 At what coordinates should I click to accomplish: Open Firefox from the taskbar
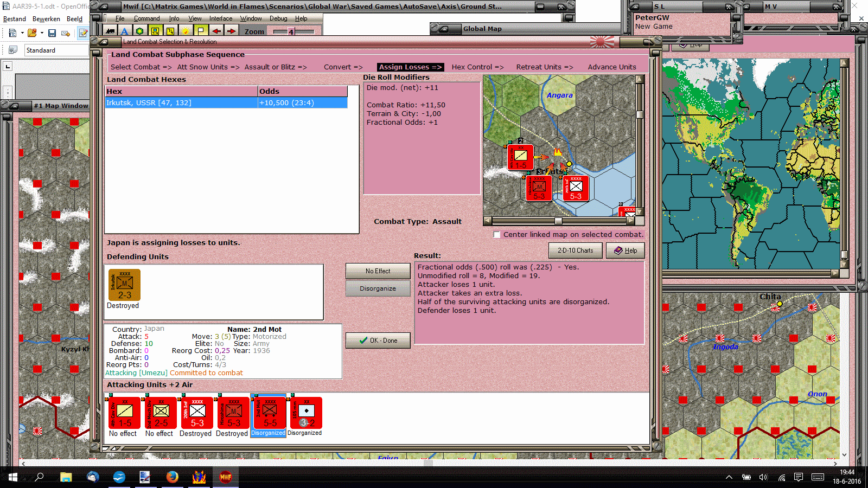click(x=173, y=477)
